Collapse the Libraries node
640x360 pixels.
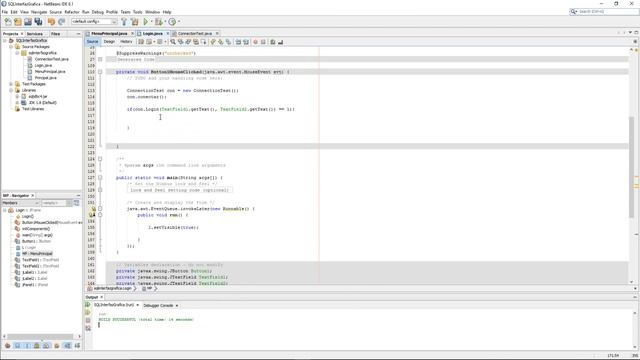click(11, 90)
